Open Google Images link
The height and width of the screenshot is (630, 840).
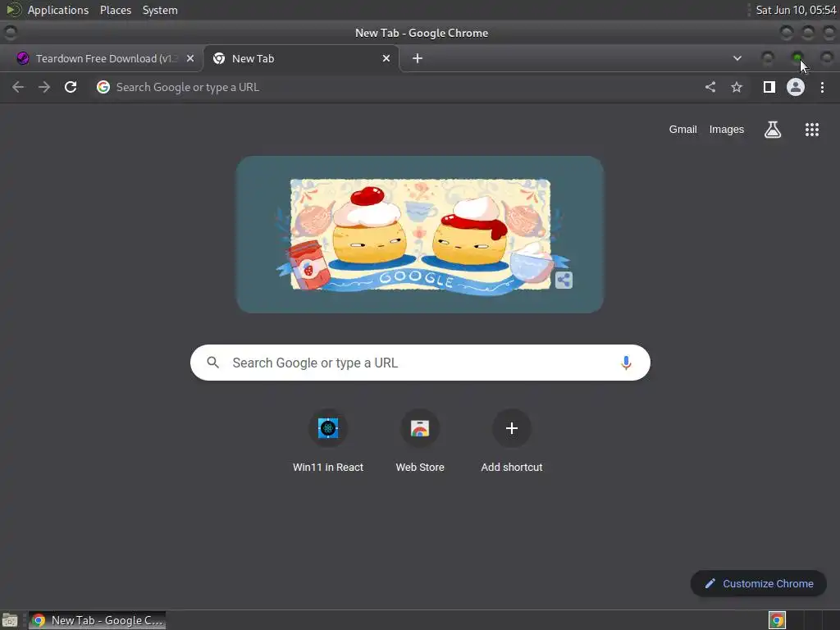[x=726, y=129]
